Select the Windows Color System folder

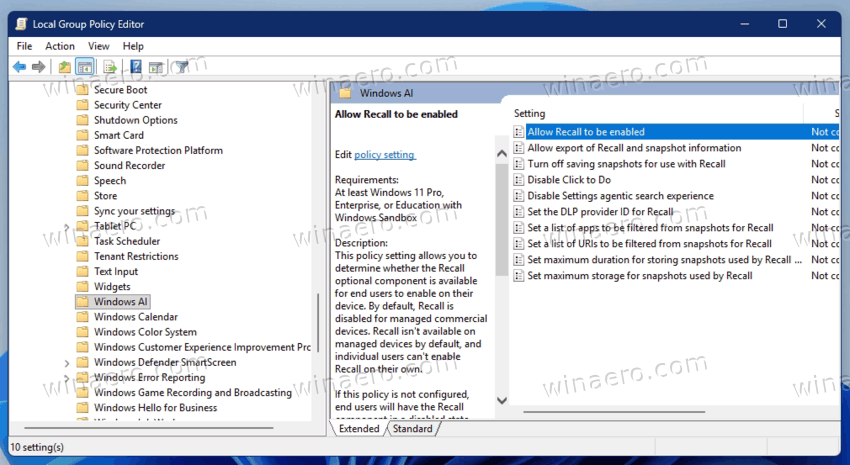[x=145, y=332]
